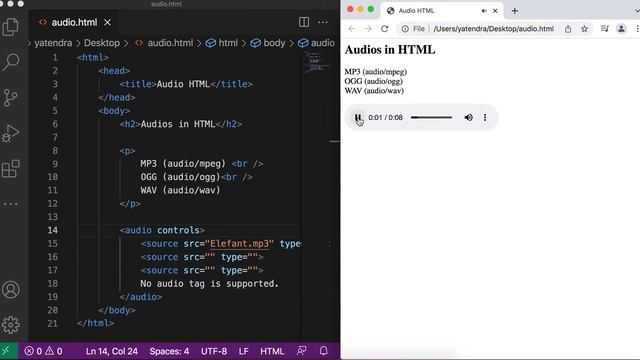Split the editor to the right

tap(304, 22)
